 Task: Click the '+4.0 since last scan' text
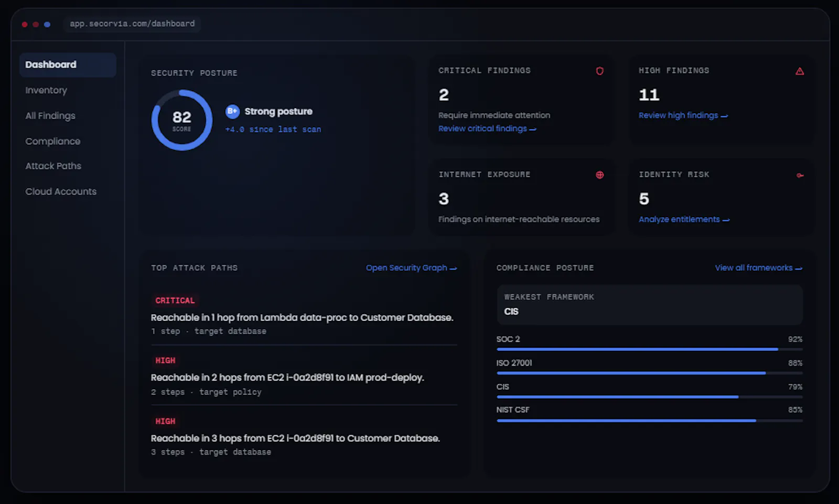pos(273,130)
